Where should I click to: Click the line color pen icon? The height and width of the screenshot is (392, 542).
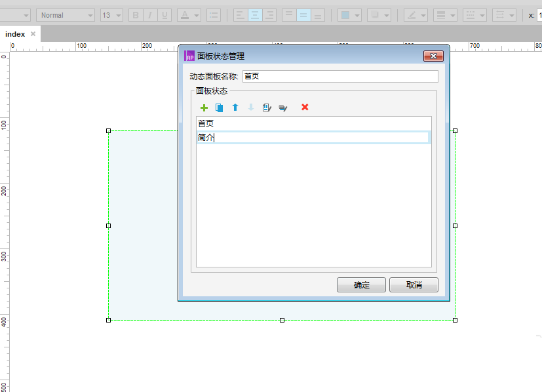(412, 15)
